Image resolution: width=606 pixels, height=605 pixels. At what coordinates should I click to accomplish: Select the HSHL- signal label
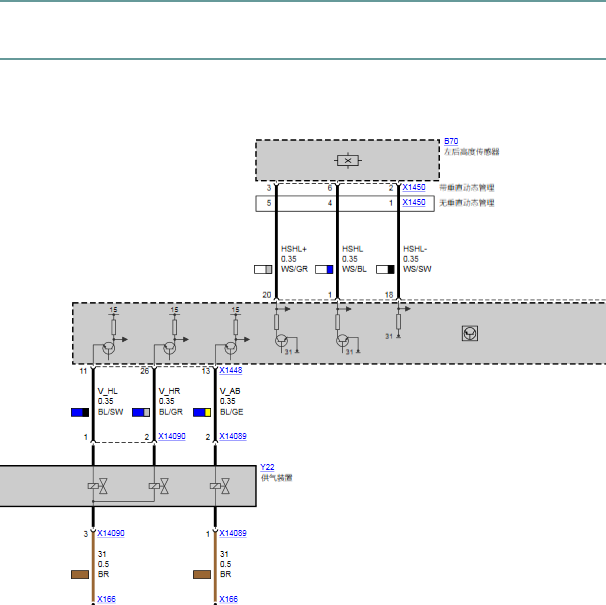[415, 249]
